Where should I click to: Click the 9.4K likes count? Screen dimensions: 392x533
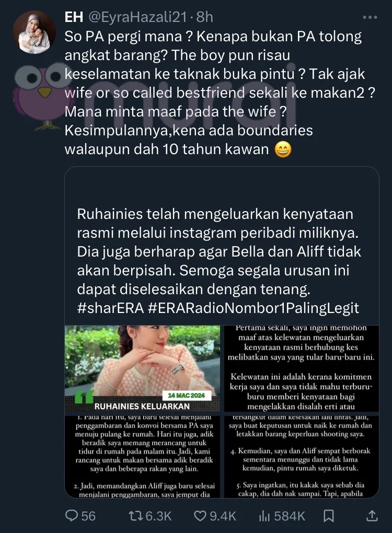223,516
